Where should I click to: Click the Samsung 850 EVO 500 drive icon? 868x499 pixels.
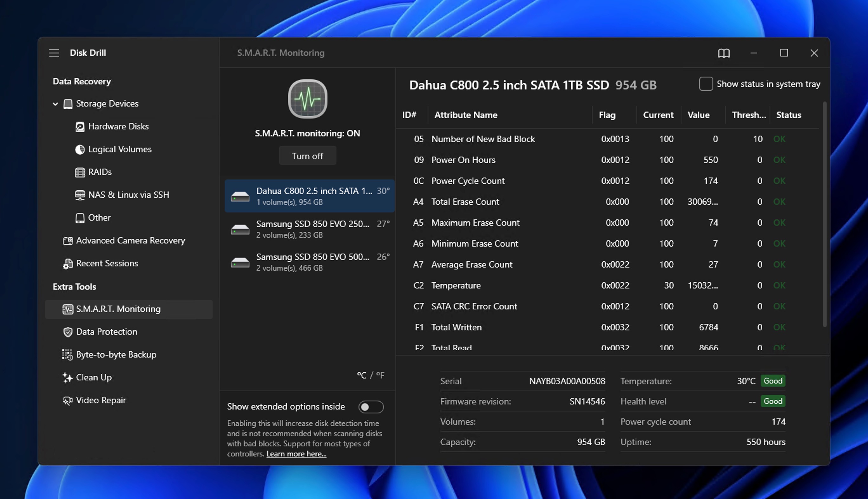[240, 262]
